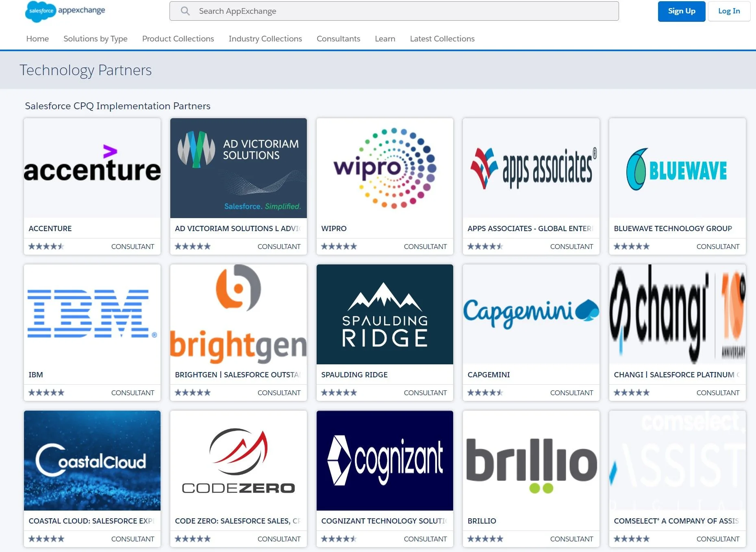Open the Ad Victoriam Solutions logo tile

[x=239, y=168]
